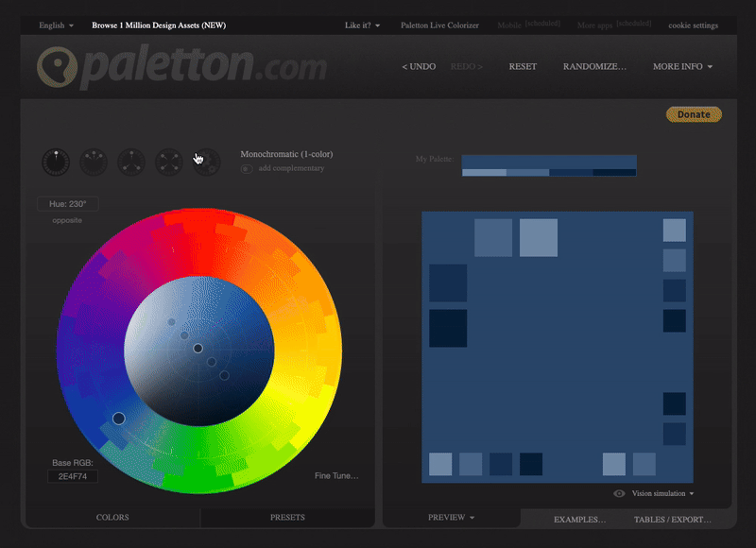Click the darkest shade segment in My Palette
The image size is (756, 548).
click(615, 173)
